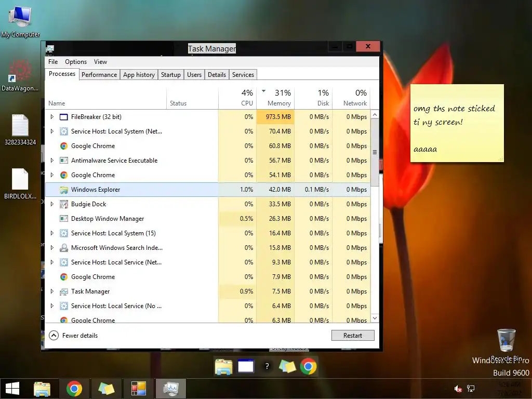This screenshot has width=532, height=399.
Task: Open Sticky Notes on the taskbar
Action: 107,389
